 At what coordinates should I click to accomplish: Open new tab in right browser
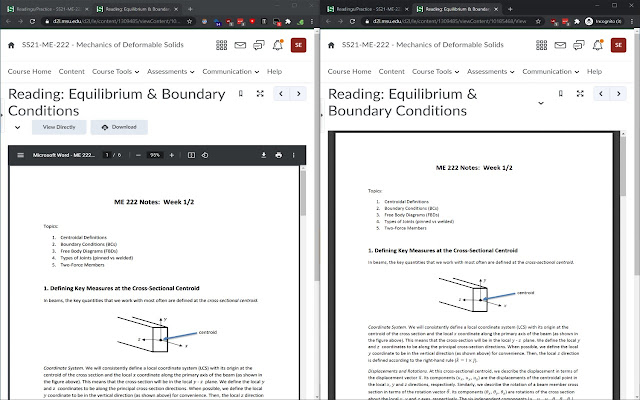510,9
